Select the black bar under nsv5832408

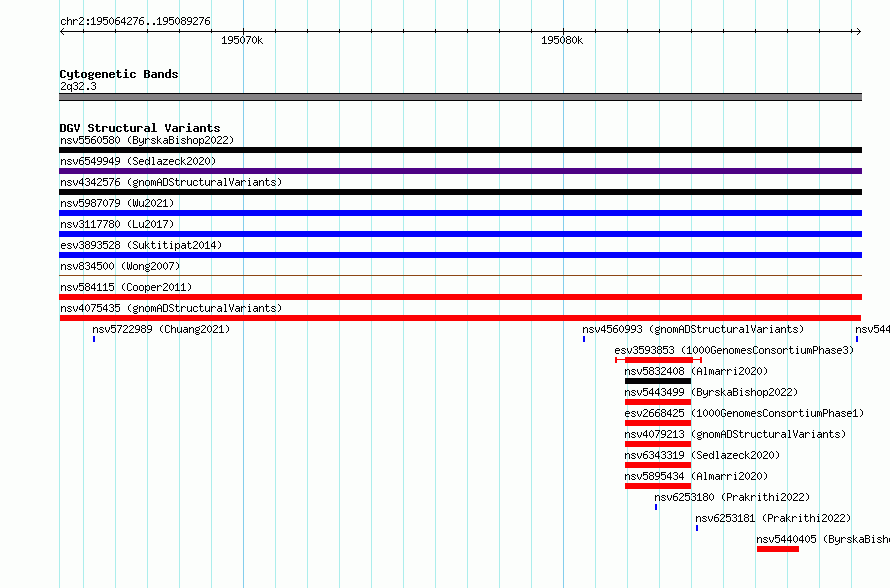point(658,381)
